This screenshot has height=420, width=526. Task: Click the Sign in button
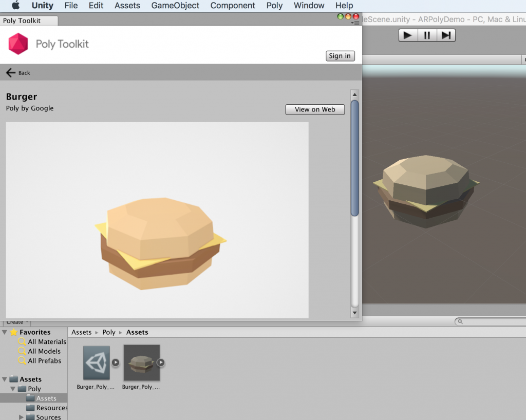click(x=340, y=56)
